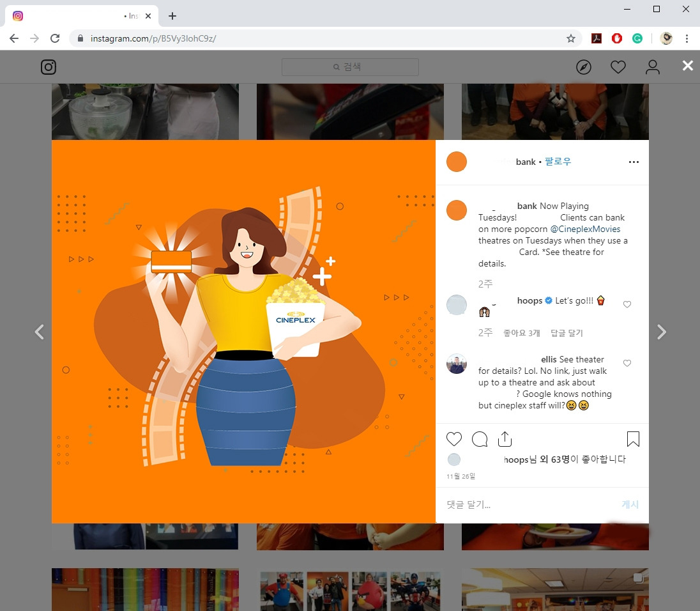Image resolution: width=700 pixels, height=611 pixels.
Task: Go to the next post arrow
Action: pos(662,332)
